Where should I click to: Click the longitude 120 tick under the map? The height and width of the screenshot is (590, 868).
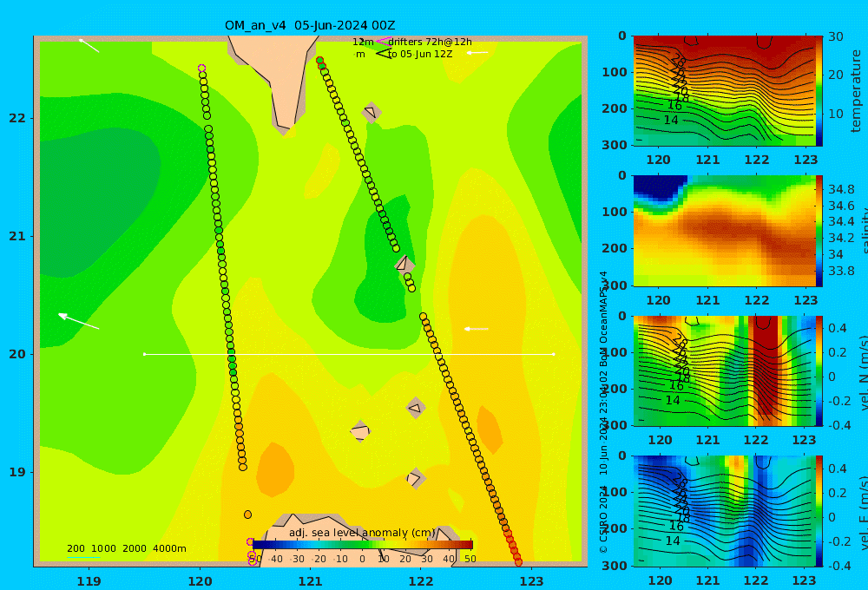[200, 581]
